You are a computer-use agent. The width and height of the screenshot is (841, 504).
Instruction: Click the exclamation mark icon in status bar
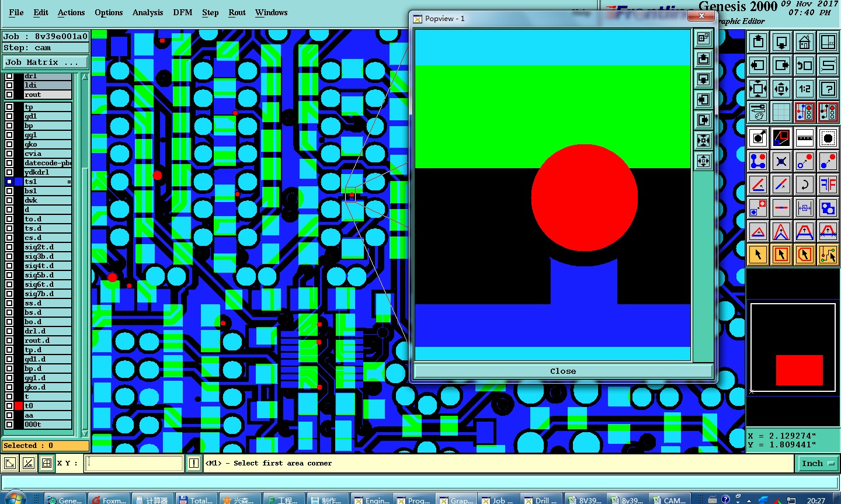pyautogui.click(x=194, y=463)
